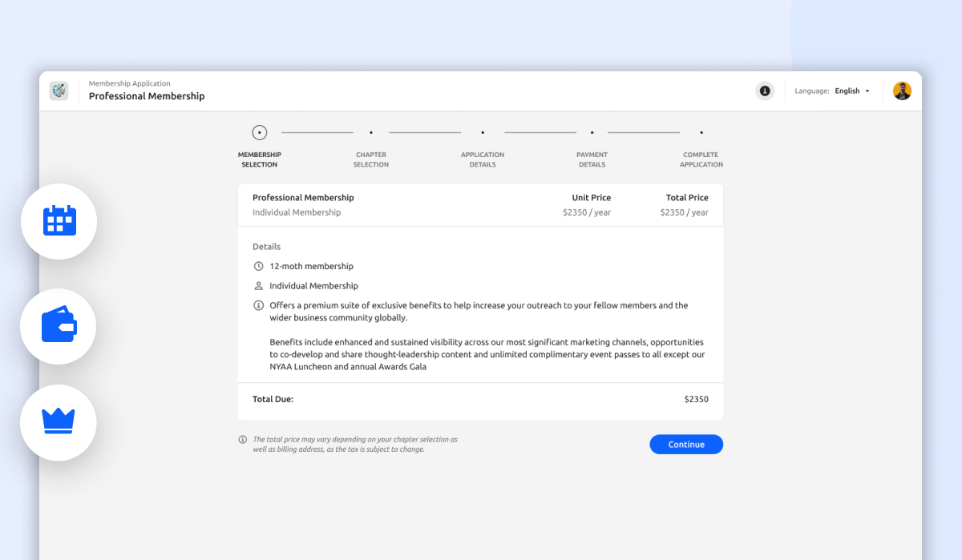
Task: Click info icon next to tax disclaimer
Action: 243,440
